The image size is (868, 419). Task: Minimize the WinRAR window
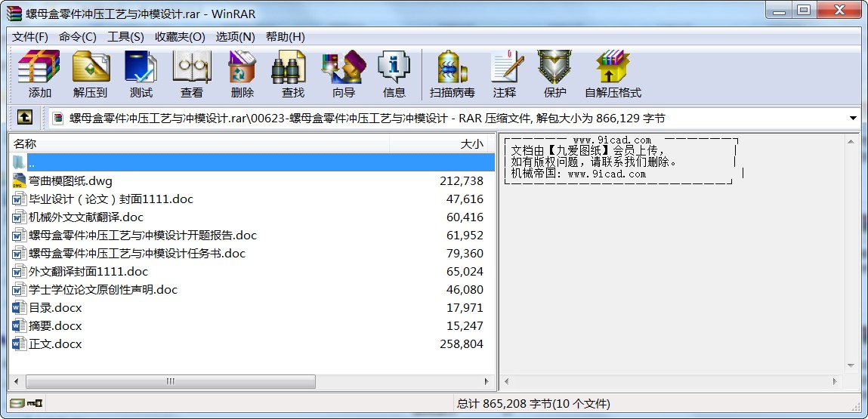pos(779,10)
